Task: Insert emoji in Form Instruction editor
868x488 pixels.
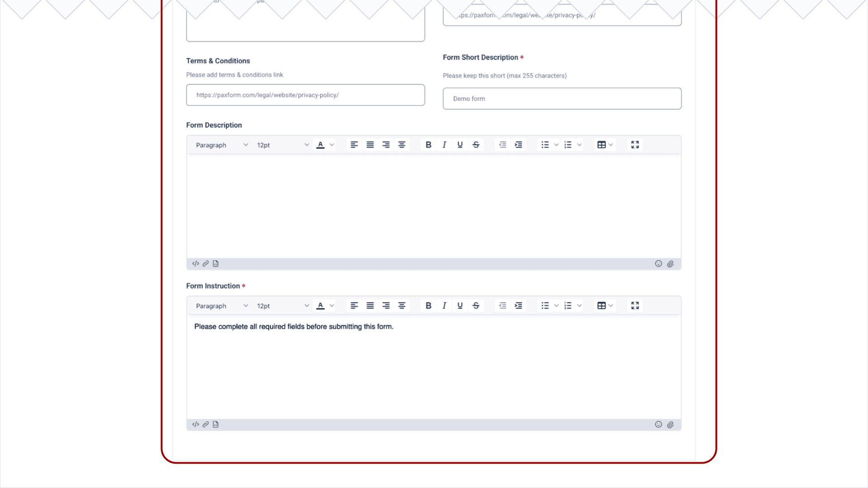Action: pyautogui.click(x=658, y=424)
